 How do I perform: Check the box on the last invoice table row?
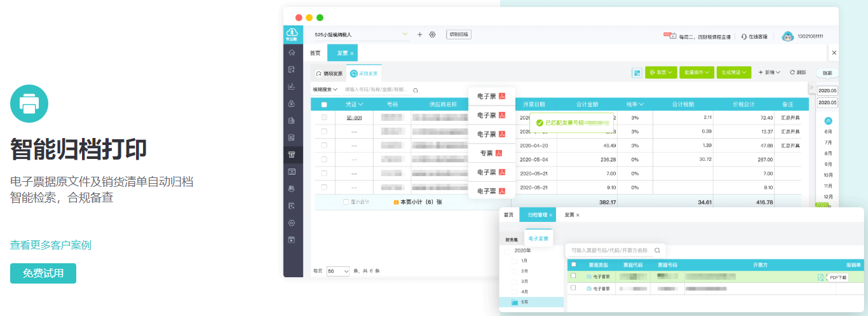pyautogui.click(x=324, y=187)
